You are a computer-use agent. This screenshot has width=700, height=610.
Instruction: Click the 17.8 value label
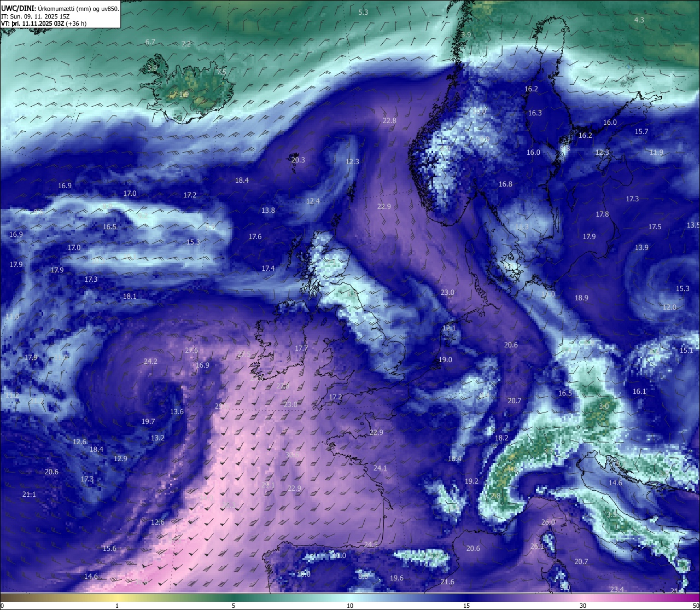pyautogui.click(x=602, y=214)
